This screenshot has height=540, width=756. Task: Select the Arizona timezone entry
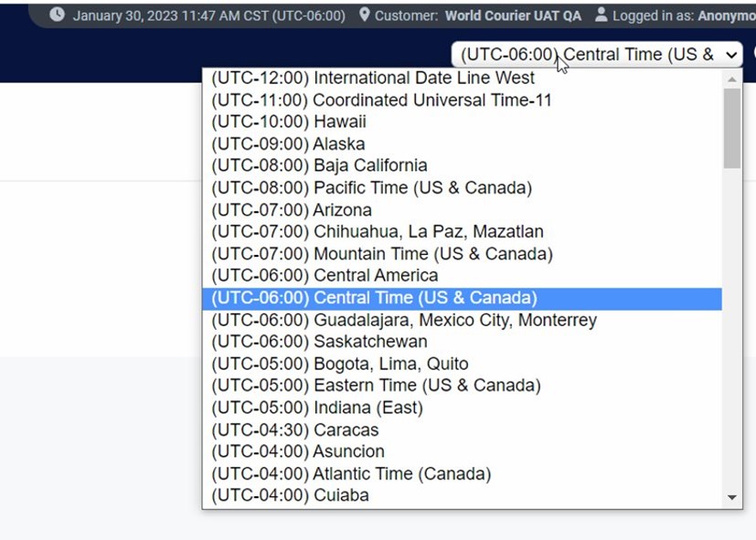[x=292, y=210]
